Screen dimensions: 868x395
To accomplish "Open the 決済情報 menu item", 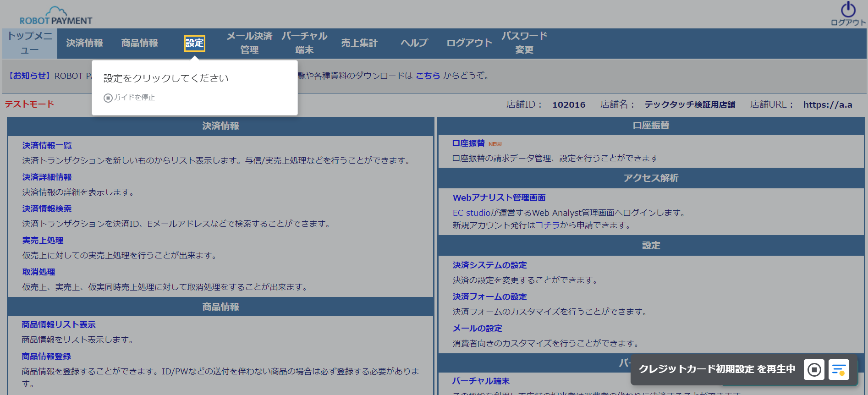I will pos(84,43).
